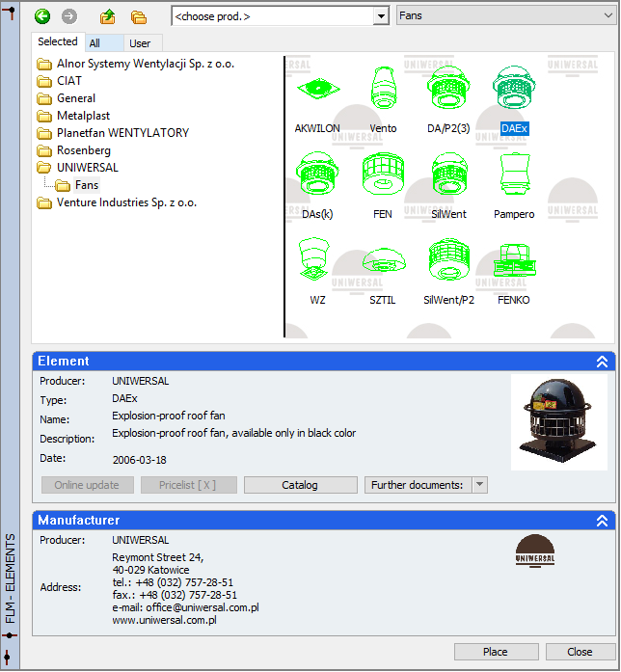
Task: Open the Rosenberg producer folder
Action: point(83,150)
